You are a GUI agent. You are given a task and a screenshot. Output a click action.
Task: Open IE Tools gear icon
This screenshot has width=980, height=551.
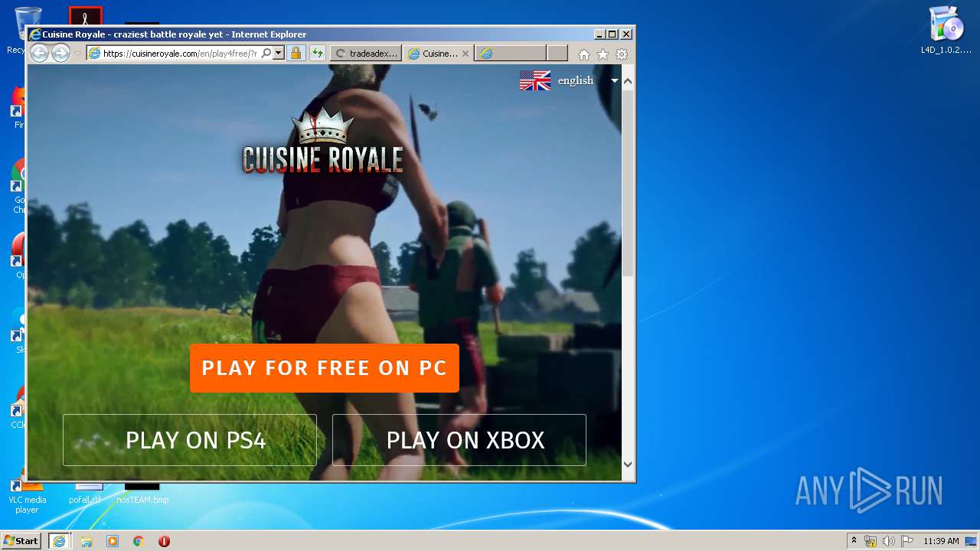(622, 54)
